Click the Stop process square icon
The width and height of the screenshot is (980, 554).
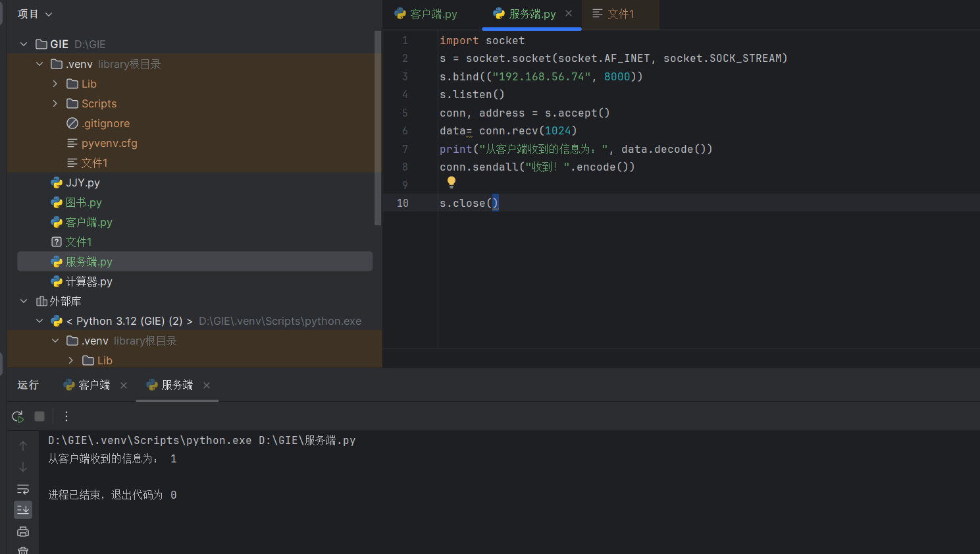pos(39,416)
